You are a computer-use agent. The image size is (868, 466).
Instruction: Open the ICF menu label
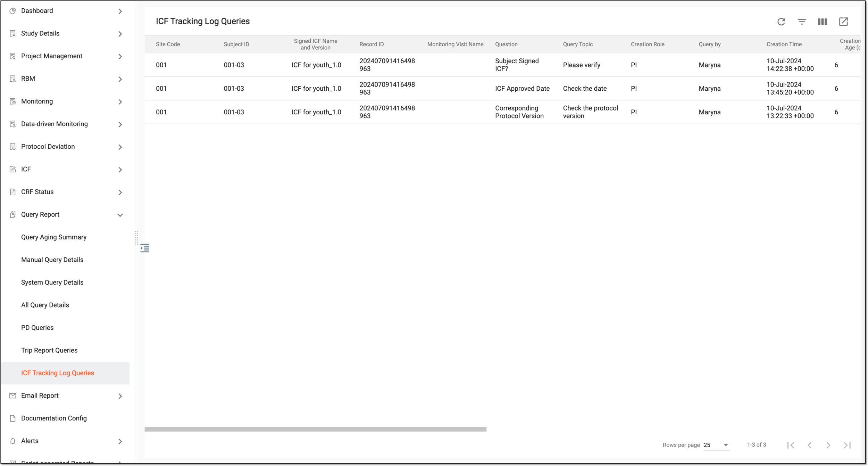[x=26, y=169]
